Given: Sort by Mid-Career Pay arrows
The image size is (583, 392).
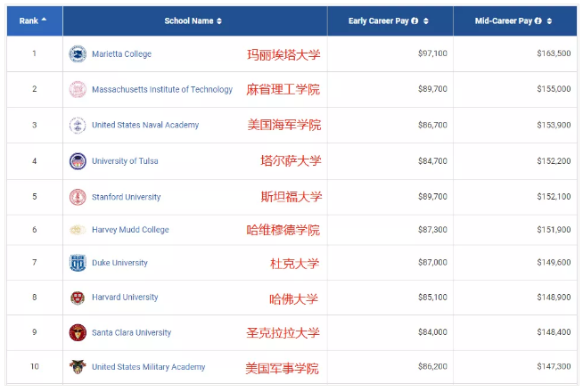Looking at the screenshot, I should pyautogui.click(x=548, y=20).
